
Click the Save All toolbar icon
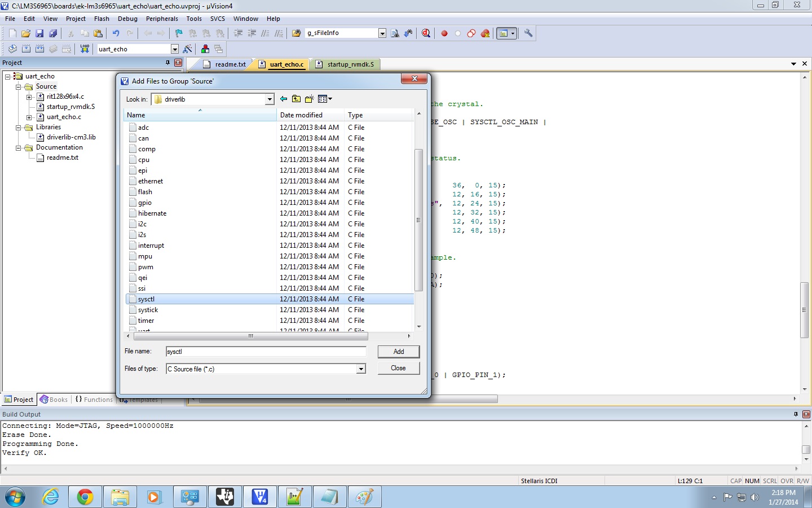coord(53,33)
